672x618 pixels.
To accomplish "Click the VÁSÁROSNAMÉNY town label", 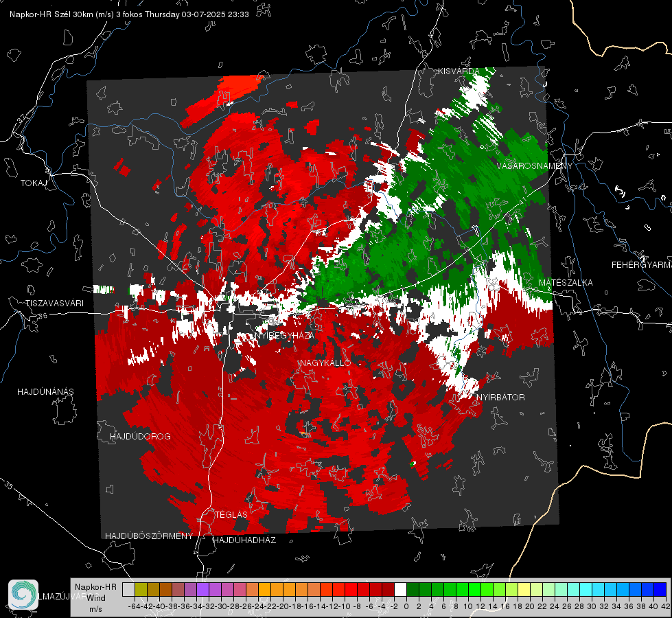I will (535, 165).
